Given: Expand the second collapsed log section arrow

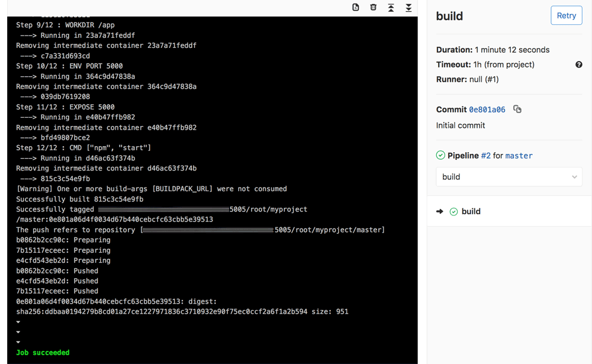Looking at the screenshot, I should tap(18, 332).
